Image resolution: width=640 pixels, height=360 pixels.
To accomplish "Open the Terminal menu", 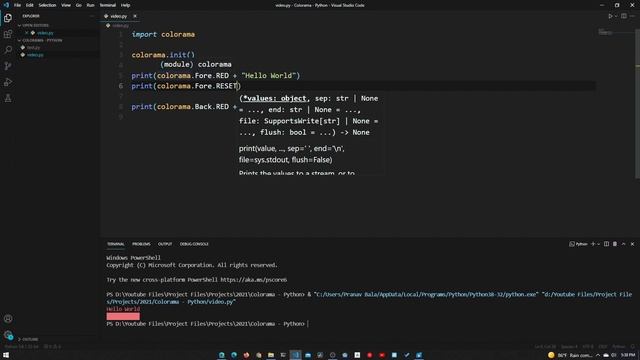I will point(108,5).
